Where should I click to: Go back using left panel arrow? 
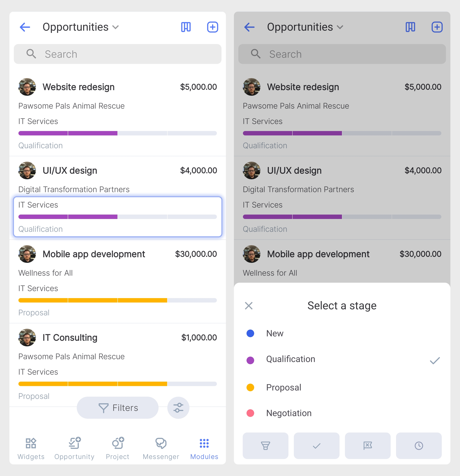click(x=25, y=27)
